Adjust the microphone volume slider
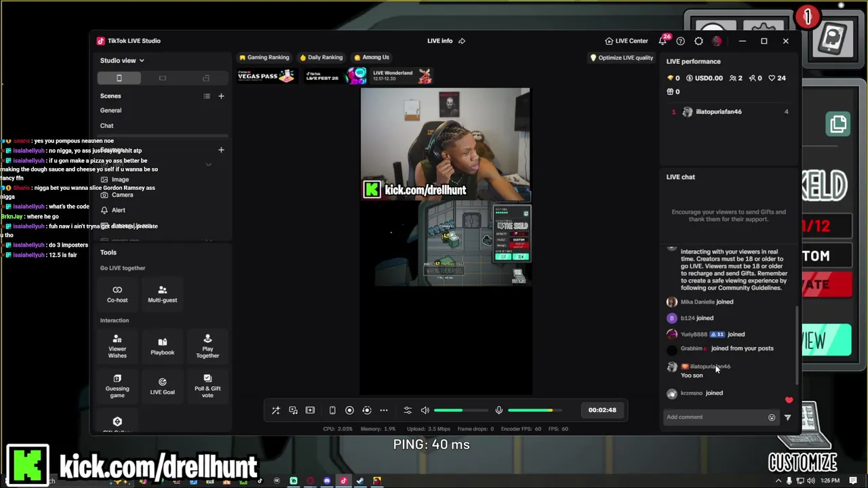 [x=534, y=410]
